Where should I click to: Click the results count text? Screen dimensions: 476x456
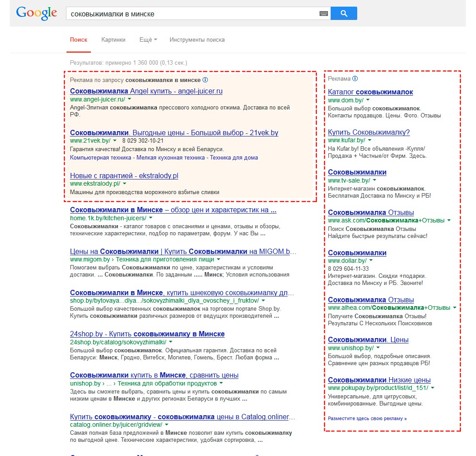click(129, 63)
